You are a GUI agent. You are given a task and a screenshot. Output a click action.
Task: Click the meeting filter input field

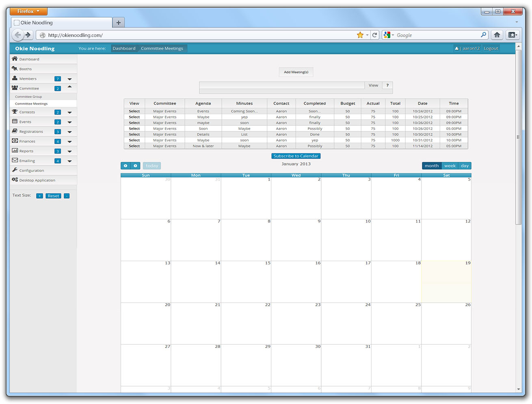(282, 85)
